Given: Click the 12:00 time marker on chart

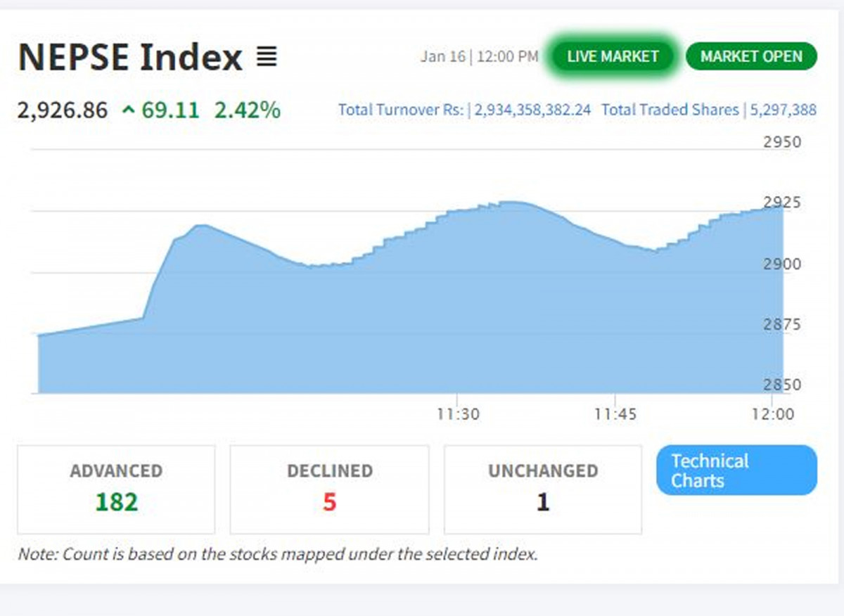Looking at the screenshot, I should (772, 413).
